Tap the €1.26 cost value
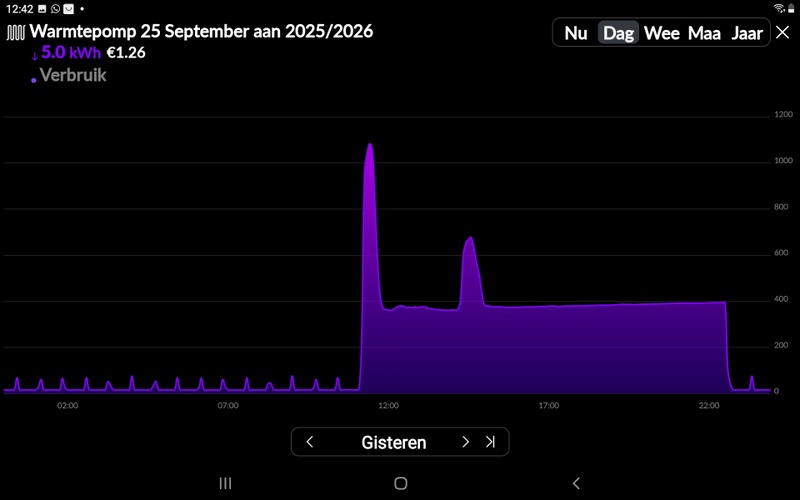Screen dimensions: 800x500 click(126, 53)
